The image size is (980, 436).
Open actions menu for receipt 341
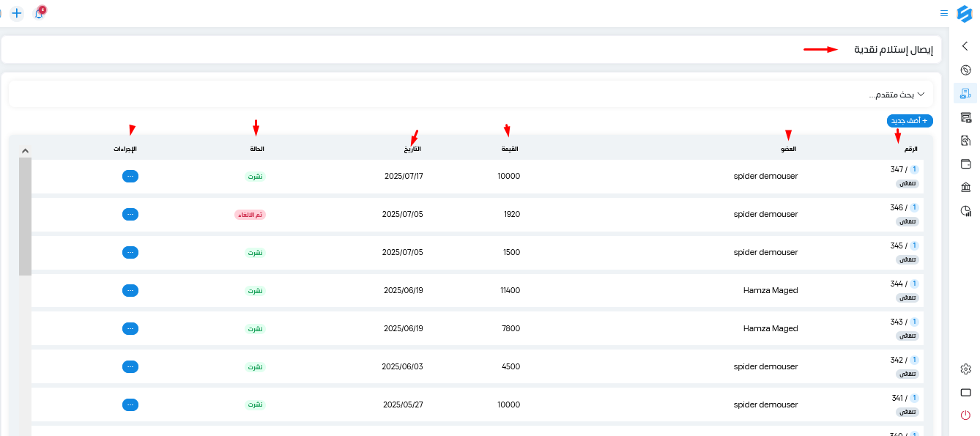(130, 404)
